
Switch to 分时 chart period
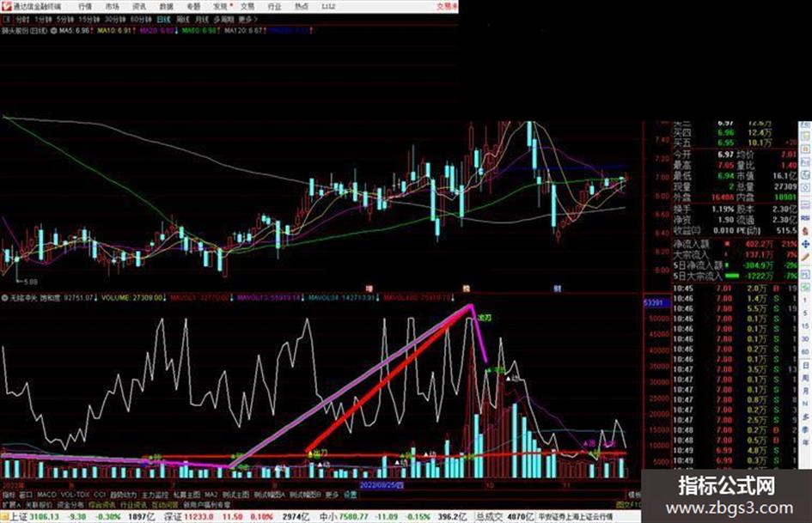tap(22, 19)
